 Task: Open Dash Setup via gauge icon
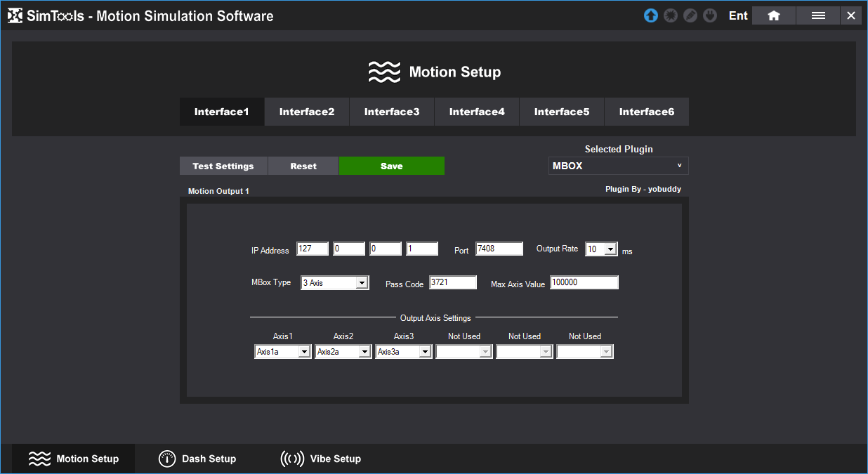pyautogui.click(x=166, y=459)
